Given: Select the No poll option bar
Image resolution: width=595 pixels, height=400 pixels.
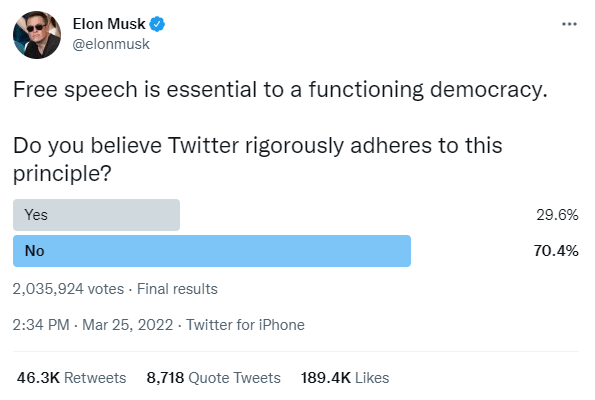Looking at the screenshot, I should (x=212, y=251).
